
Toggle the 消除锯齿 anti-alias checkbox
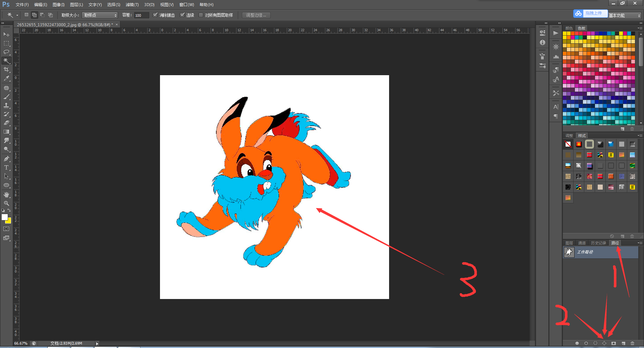(155, 15)
